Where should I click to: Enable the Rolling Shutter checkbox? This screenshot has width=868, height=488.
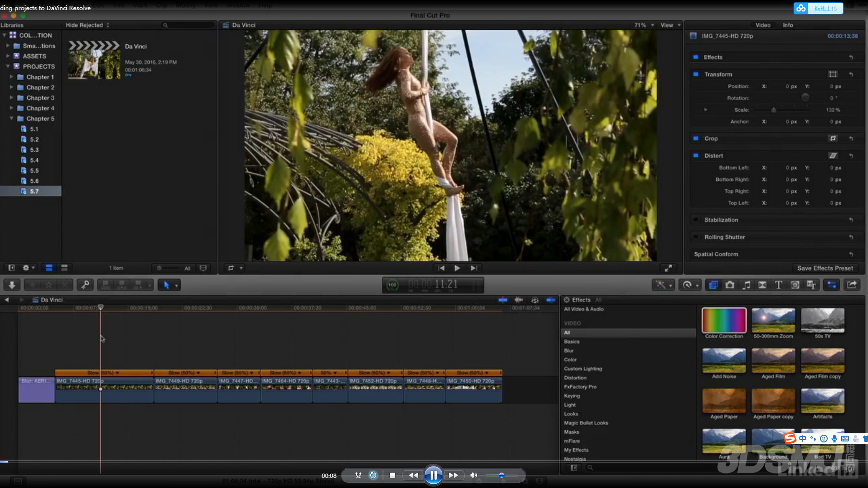(696, 237)
